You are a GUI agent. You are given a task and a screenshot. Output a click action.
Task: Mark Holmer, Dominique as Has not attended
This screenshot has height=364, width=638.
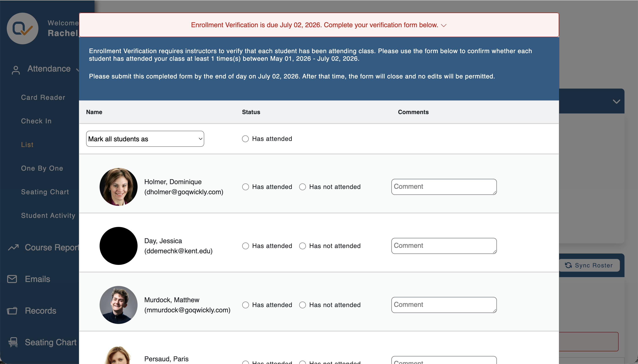[303, 187]
